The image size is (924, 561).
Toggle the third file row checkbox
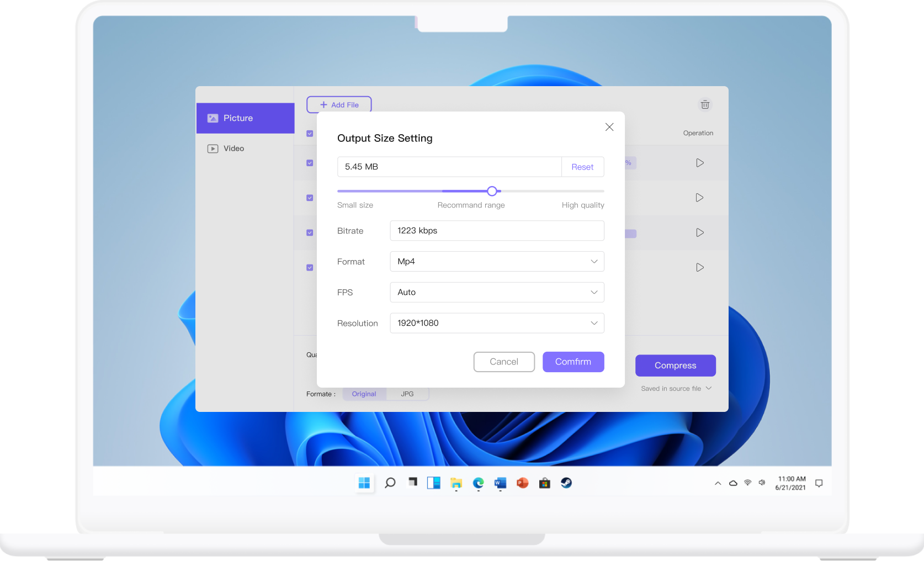pos(310,232)
